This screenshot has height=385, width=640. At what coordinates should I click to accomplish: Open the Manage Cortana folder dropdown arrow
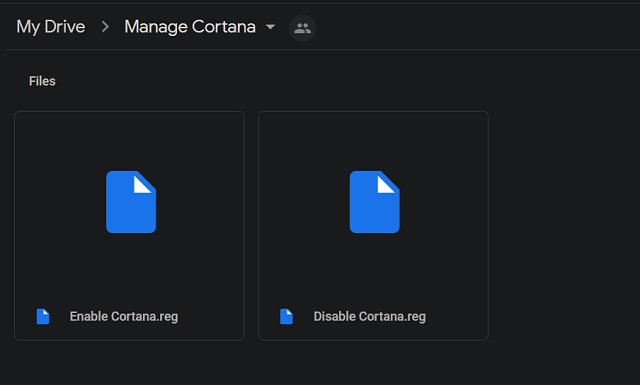(x=270, y=27)
